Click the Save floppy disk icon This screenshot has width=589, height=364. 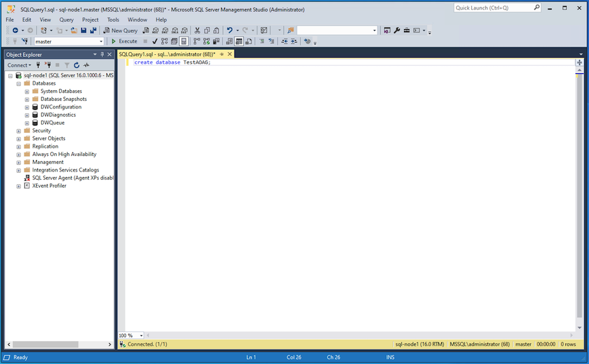click(84, 31)
